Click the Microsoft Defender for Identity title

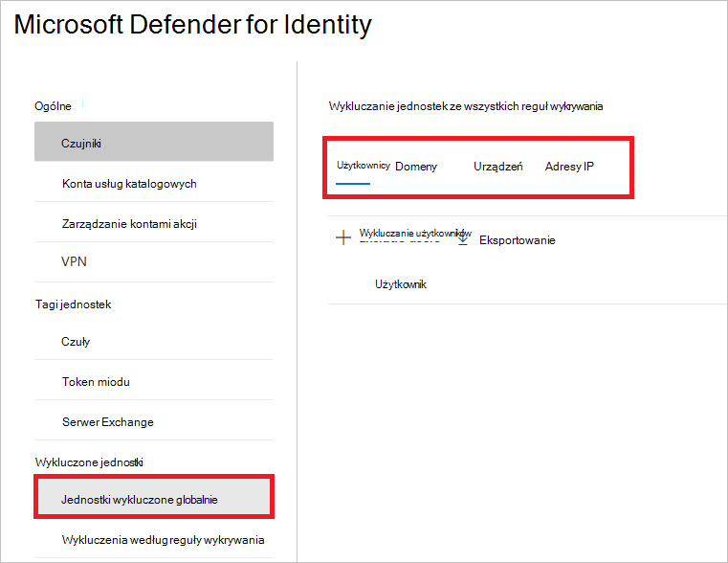(x=192, y=25)
